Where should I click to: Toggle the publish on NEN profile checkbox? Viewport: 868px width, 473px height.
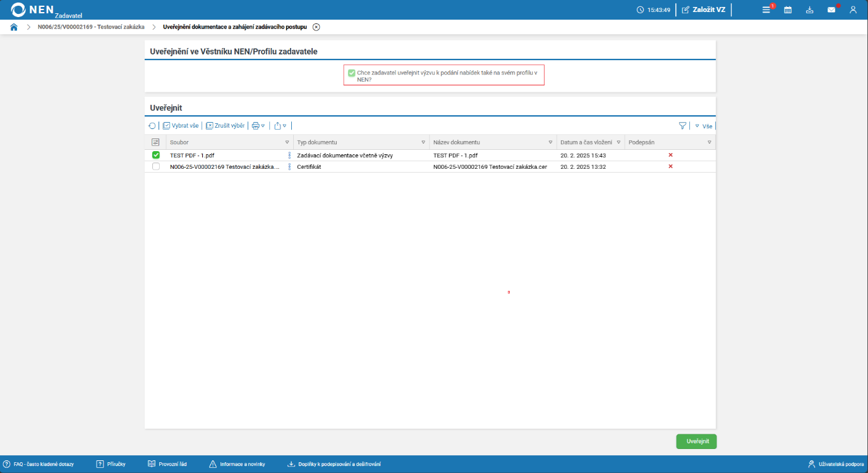click(x=351, y=73)
